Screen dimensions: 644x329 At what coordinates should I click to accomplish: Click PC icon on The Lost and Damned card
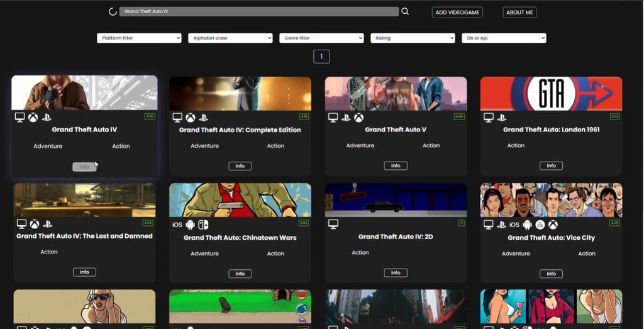tap(21, 224)
